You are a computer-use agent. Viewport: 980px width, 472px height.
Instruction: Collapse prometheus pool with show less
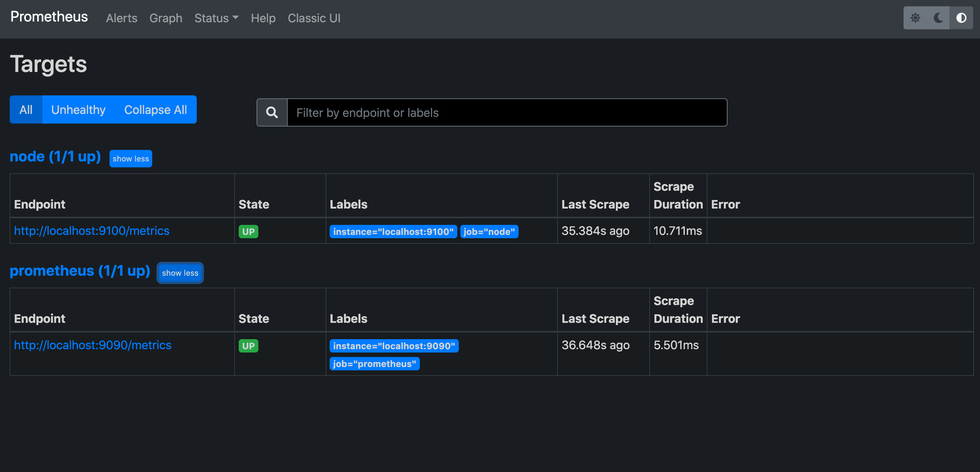point(180,273)
